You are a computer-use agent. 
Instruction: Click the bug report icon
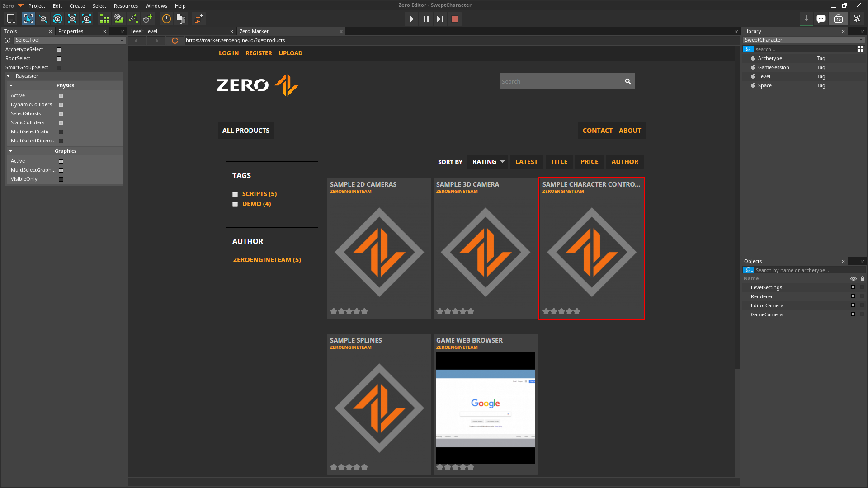coord(857,19)
